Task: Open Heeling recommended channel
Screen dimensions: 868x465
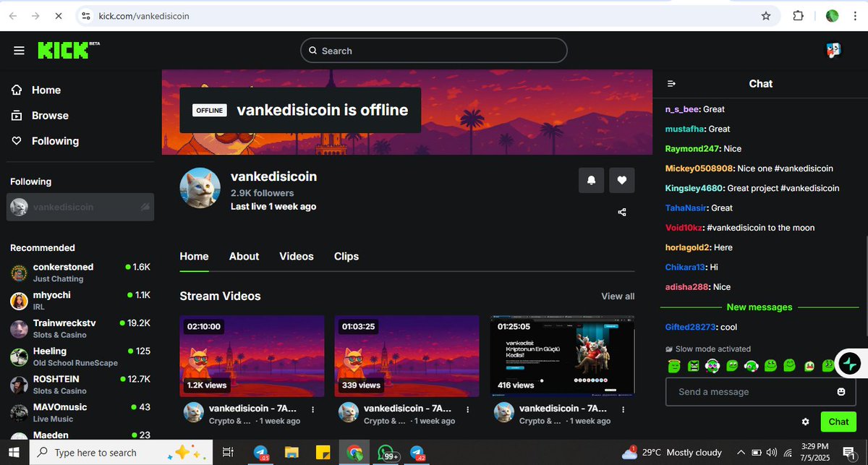Action: (80, 357)
